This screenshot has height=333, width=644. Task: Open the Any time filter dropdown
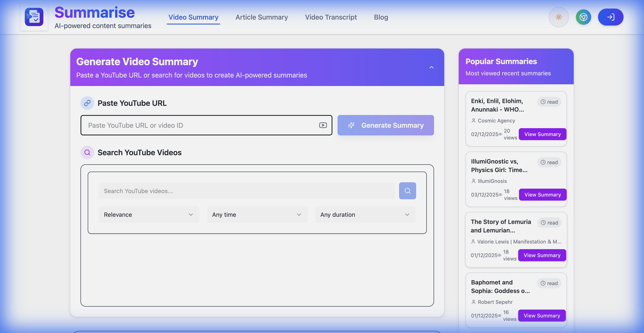tap(257, 215)
